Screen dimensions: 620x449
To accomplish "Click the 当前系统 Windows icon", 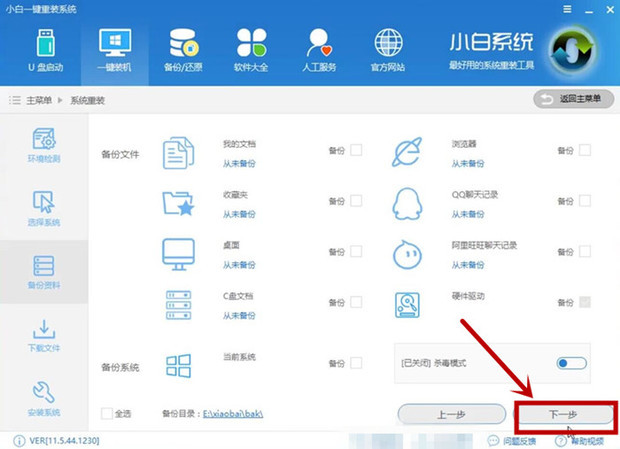I will pos(178,366).
